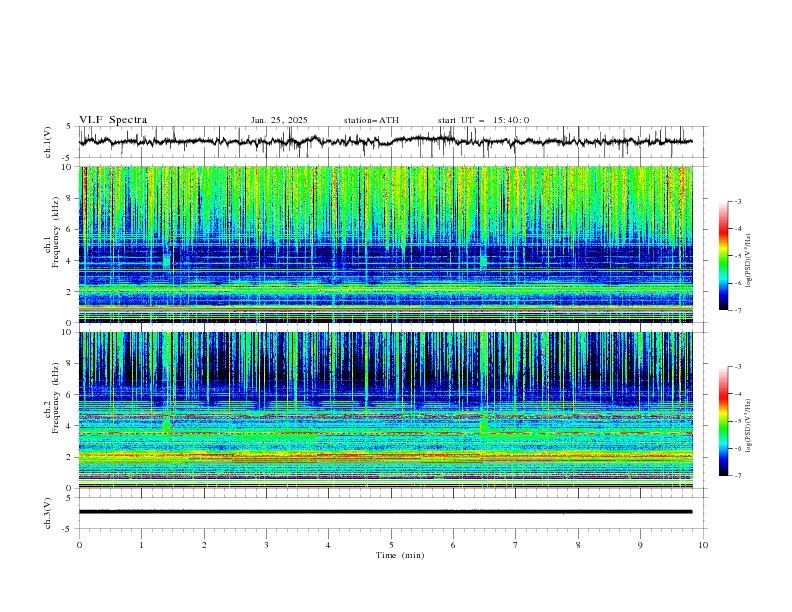Viewport: 792px width, 612px height.
Task: Click the ch.3 flat voltage trace
Action: click(x=386, y=512)
